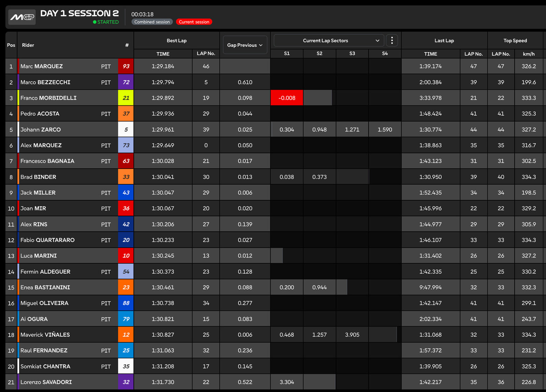Click Jack Miller's blue 43 badge
Image resolution: width=546 pixels, height=392 pixels.
pyautogui.click(x=126, y=193)
